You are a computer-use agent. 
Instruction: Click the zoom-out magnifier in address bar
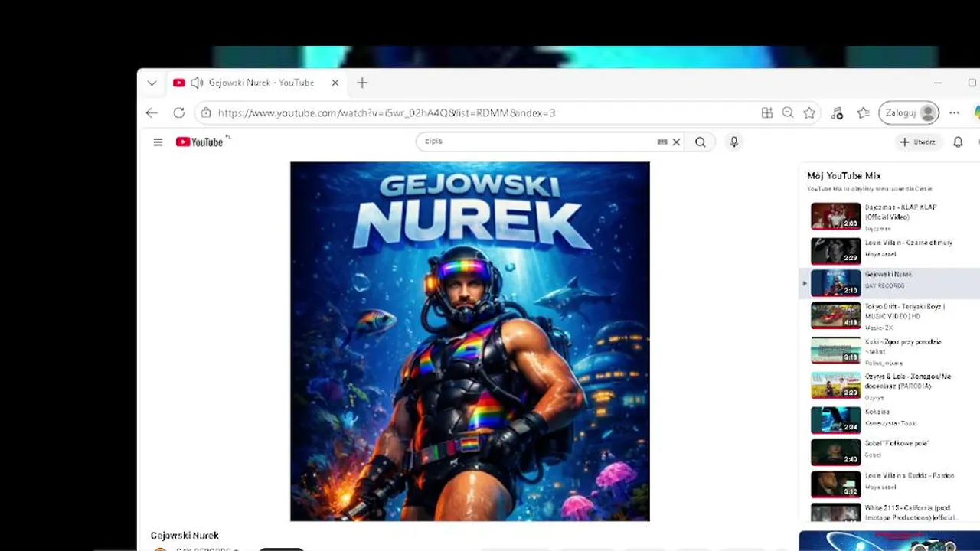[x=788, y=112]
